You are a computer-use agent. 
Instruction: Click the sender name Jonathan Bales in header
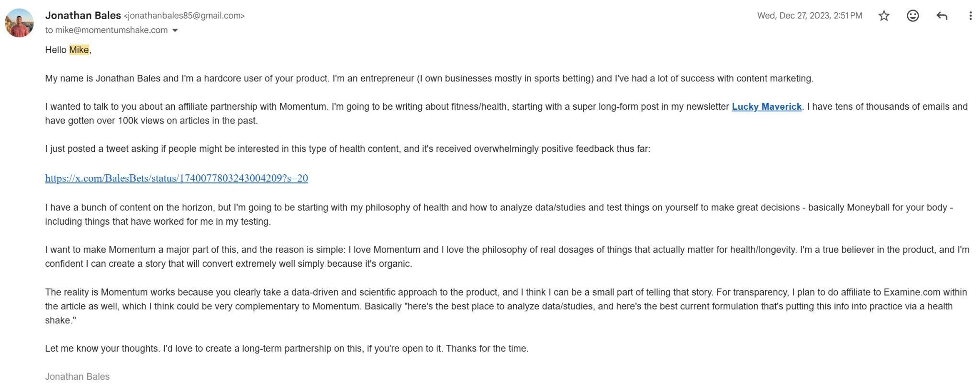pos(83,15)
